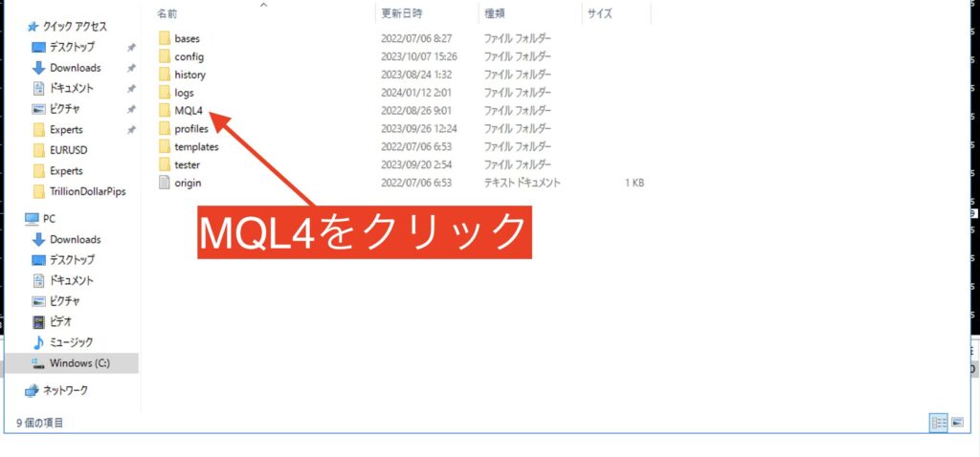The width and height of the screenshot is (980, 457).
Task: Sort by 更新日時 column header
Action: [402, 12]
